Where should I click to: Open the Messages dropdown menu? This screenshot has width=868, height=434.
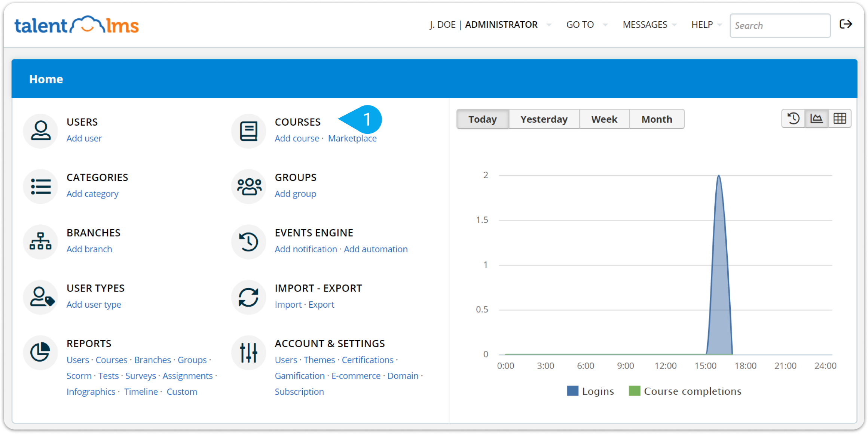coord(649,25)
